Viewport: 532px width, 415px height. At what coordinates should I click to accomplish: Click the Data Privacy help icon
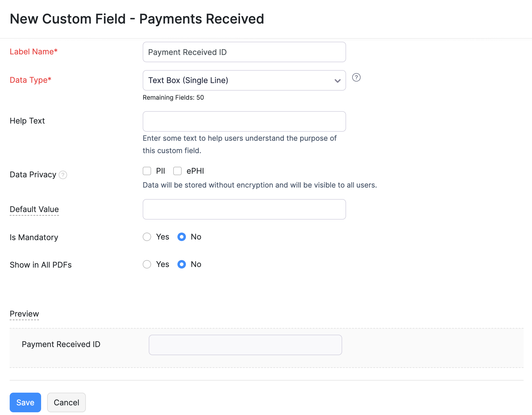tap(63, 175)
